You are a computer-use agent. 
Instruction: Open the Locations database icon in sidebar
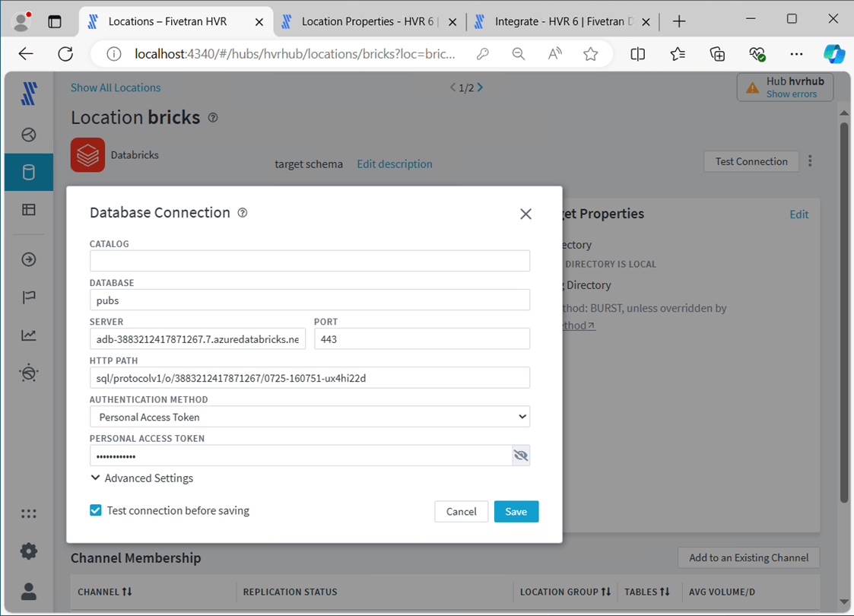coord(29,172)
